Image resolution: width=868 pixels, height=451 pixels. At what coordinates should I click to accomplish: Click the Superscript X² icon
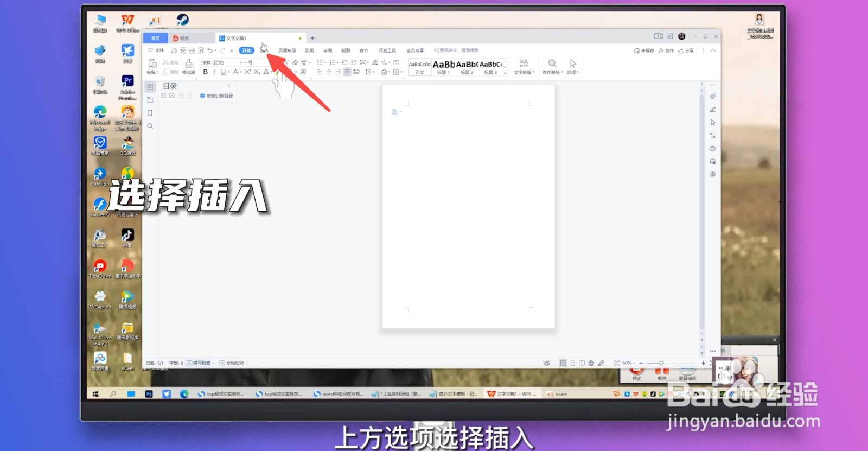point(248,72)
